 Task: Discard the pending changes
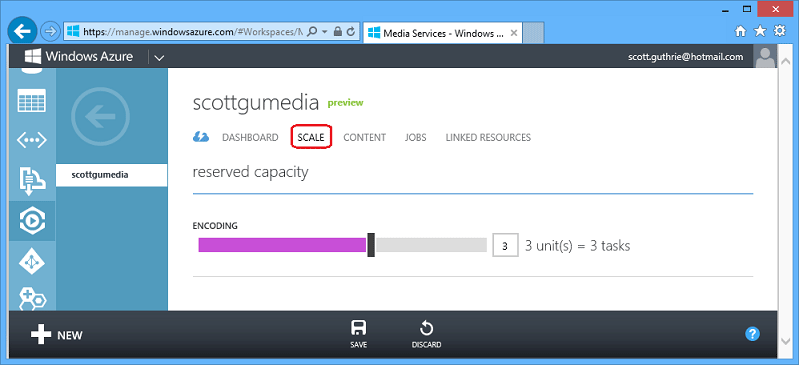click(426, 334)
